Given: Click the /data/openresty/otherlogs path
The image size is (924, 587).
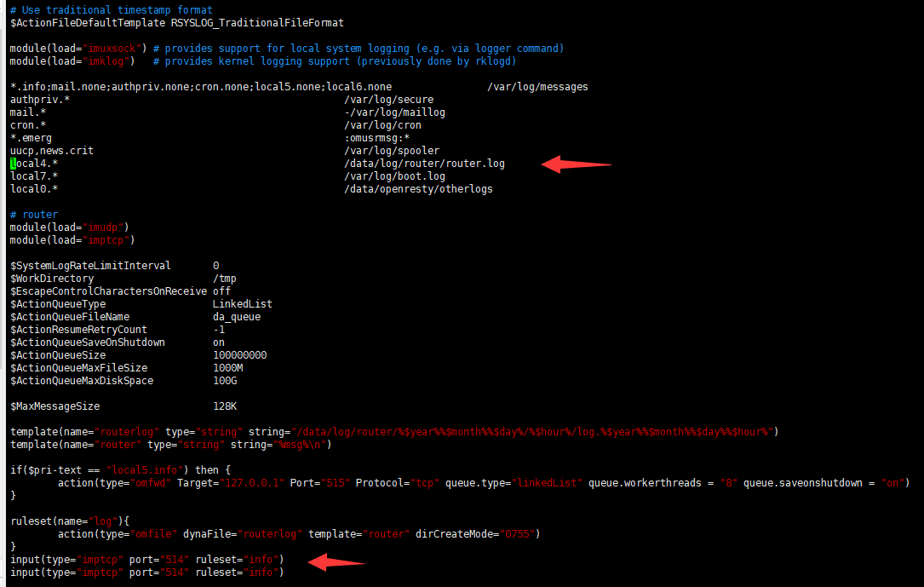Looking at the screenshot, I should [418, 189].
